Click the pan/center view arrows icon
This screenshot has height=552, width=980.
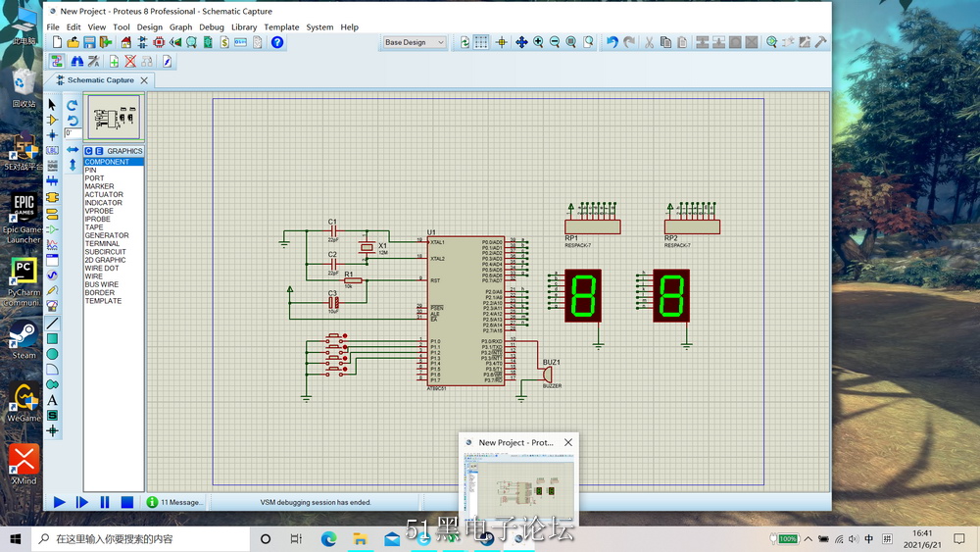click(x=521, y=42)
